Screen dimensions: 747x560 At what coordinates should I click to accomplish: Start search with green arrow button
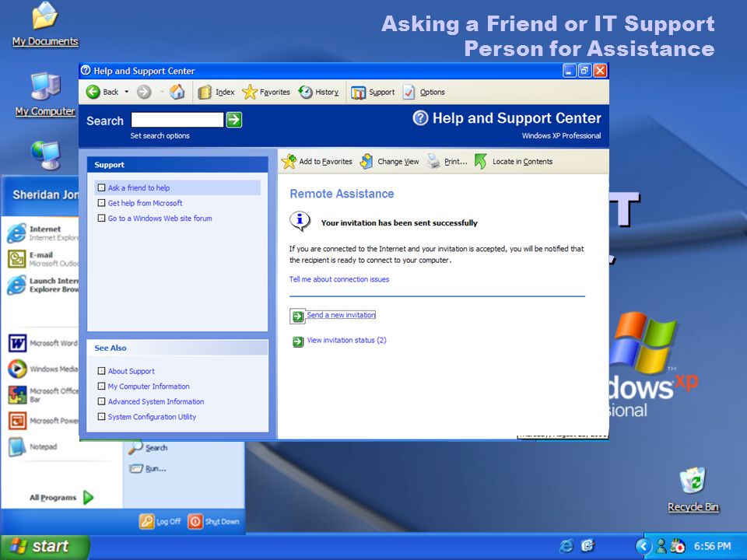pyautogui.click(x=234, y=120)
